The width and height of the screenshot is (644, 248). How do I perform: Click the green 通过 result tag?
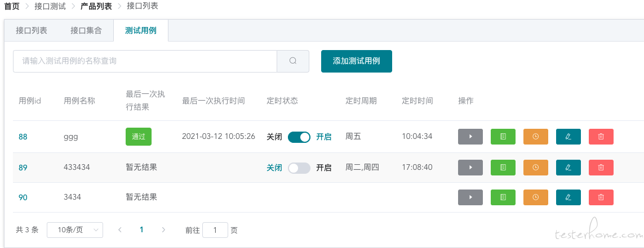[x=139, y=137]
